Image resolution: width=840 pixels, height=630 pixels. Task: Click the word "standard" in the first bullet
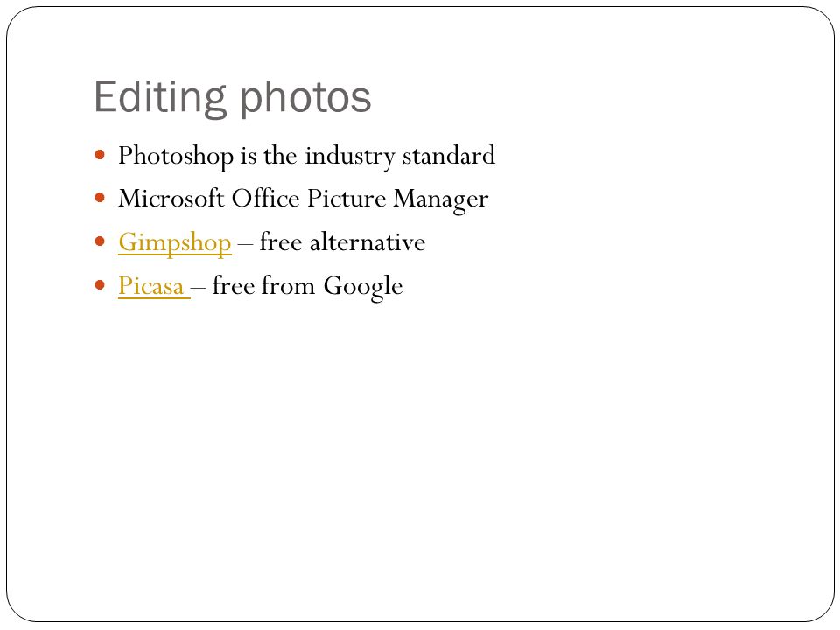tap(448, 156)
